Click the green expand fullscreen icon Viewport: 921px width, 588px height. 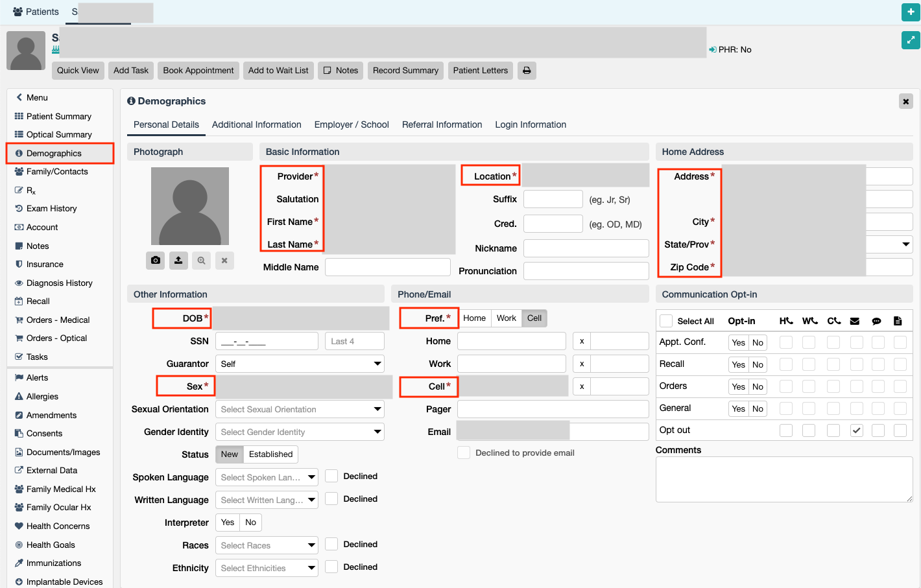[x=911, y=40]
